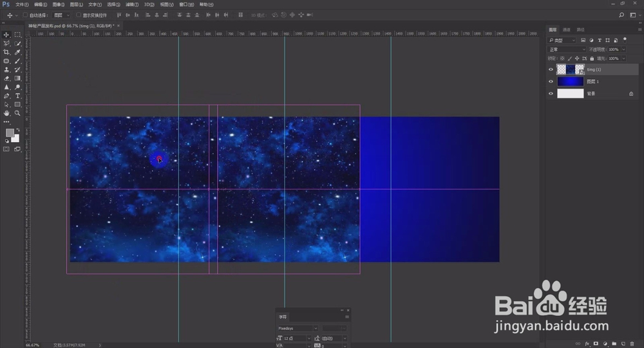The image size is (644, 348).
Task: Open the Move tool preset picker arrow
Action: [x=17, y=15]
